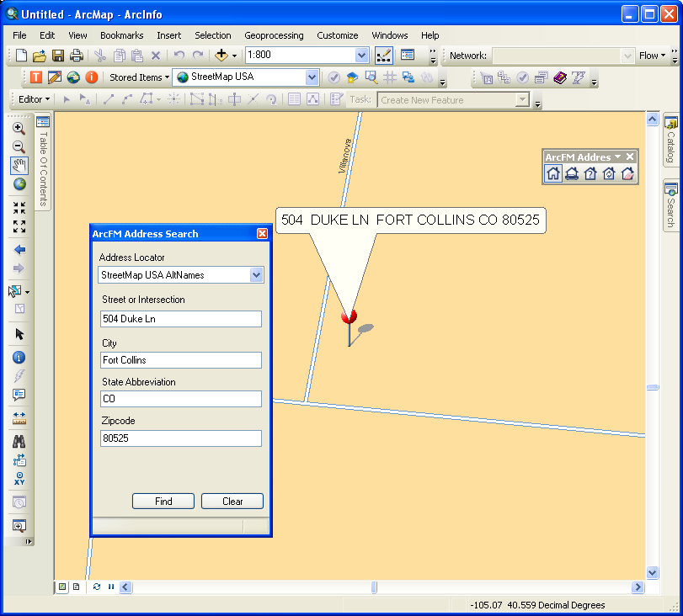Click the Clear button

232,501
